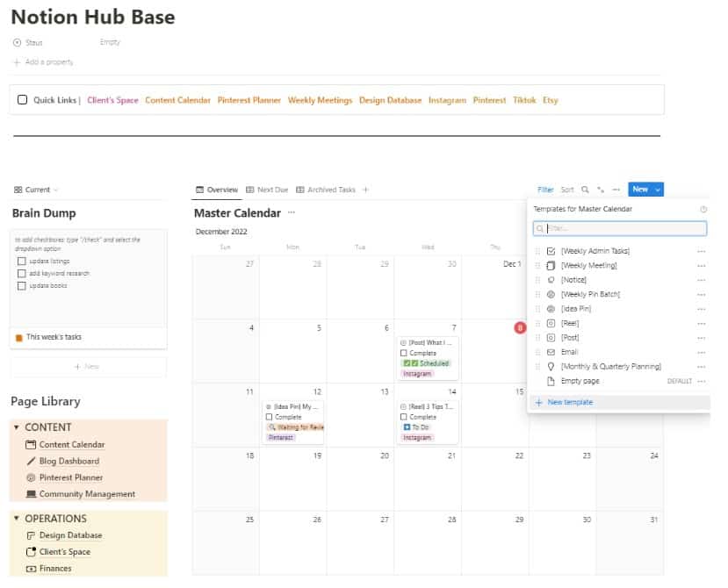The width and height of the screenshot is (728, 588).
Task: Click Sort in calendar toolbar
Action: (x=567, y=190)
